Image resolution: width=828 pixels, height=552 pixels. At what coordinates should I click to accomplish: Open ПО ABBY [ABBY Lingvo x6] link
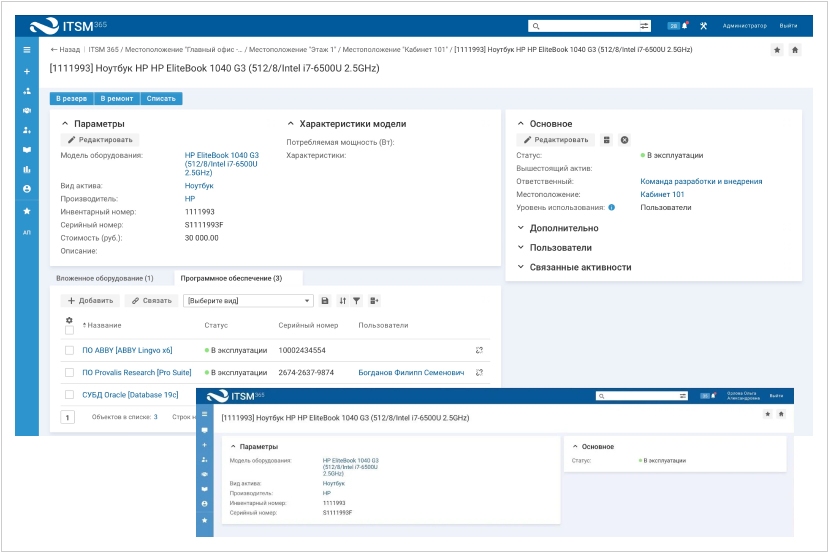point(127,350)
